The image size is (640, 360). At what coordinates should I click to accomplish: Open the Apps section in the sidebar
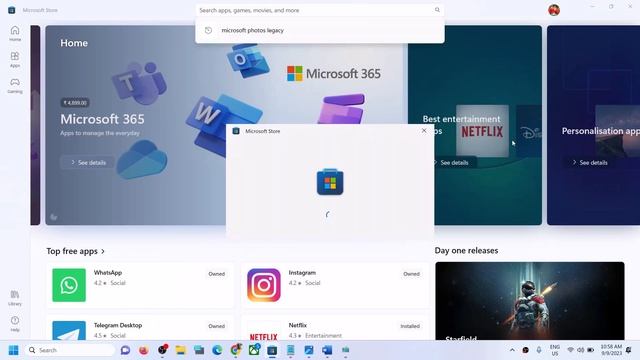coord(15,60)
